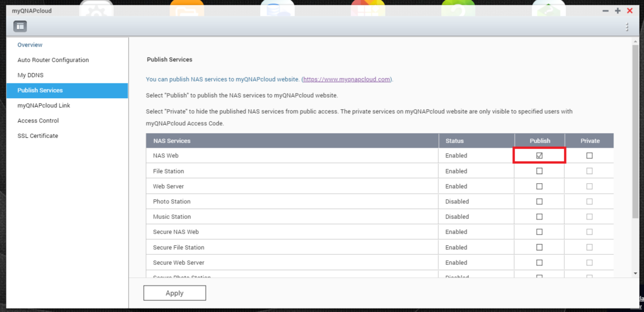Select the File Station service name
644x312 pixels.
(168, 171)
